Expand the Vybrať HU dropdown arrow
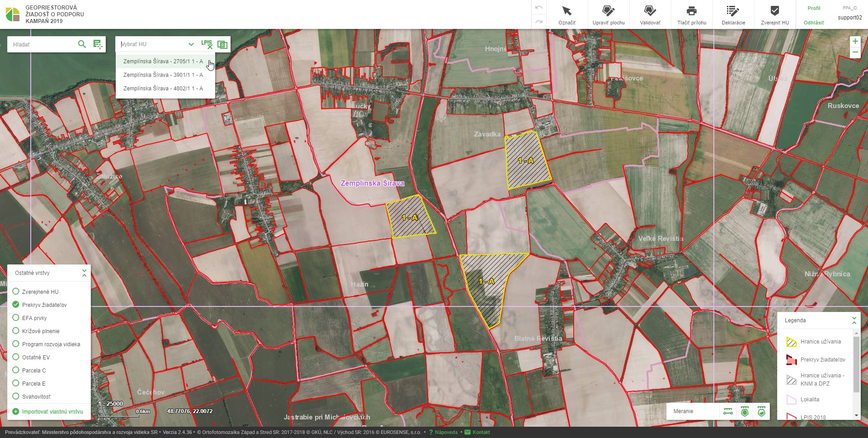868x438 pixels. pyautogui.click(x=191, y=44)
